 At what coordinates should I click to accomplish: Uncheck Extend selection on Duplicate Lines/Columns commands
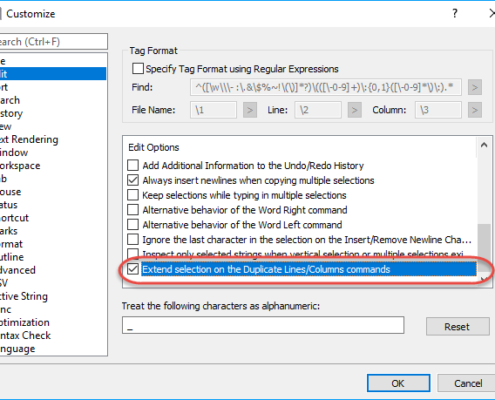coord(133,269)
